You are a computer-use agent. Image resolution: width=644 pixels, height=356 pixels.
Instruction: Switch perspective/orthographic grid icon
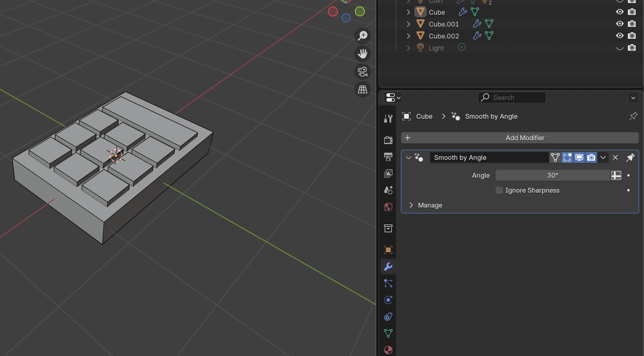coord(363,89)
